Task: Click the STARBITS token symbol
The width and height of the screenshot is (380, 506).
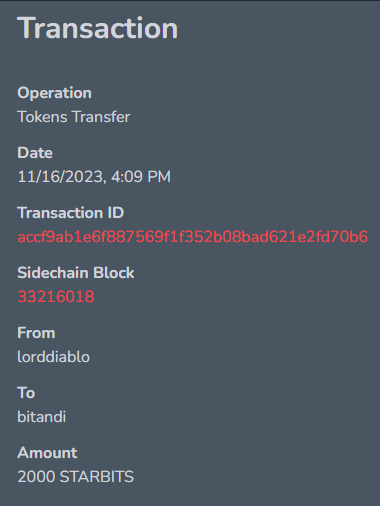Action: [x=97, y=477]
